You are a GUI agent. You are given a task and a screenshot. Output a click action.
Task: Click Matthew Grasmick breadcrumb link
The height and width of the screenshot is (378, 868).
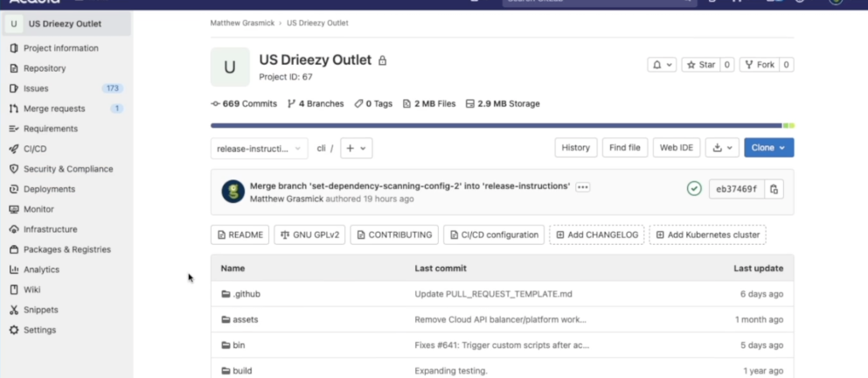pos(242,24)
